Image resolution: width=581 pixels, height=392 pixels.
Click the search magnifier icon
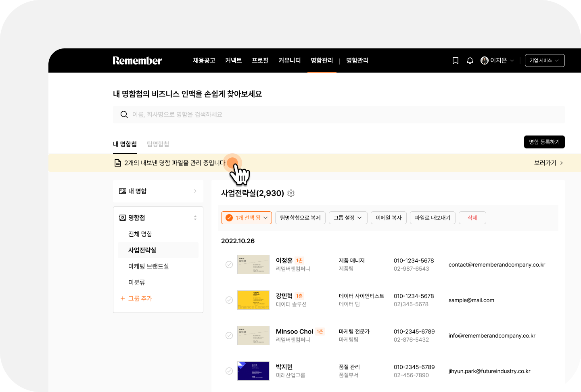124,115
